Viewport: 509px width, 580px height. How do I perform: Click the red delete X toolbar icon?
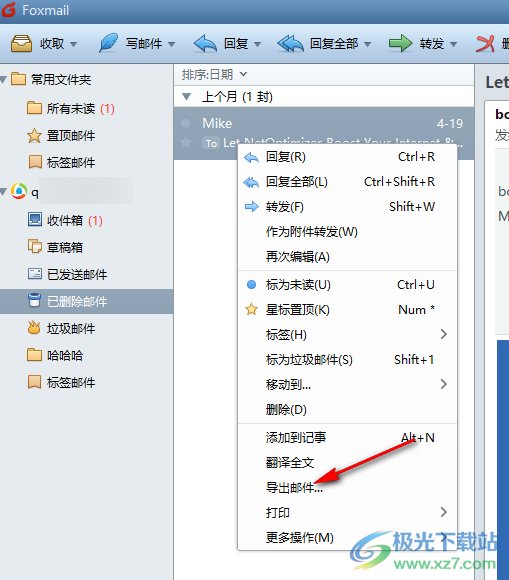485,44
